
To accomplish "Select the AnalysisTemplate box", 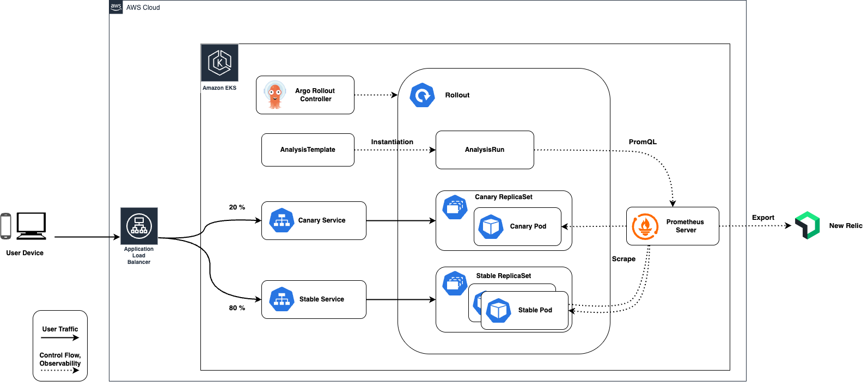I will click(x=308, y=150).
